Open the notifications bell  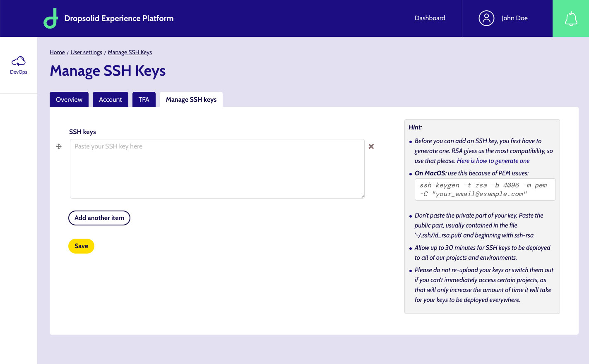pyautogui.click(x=571, y=19)
